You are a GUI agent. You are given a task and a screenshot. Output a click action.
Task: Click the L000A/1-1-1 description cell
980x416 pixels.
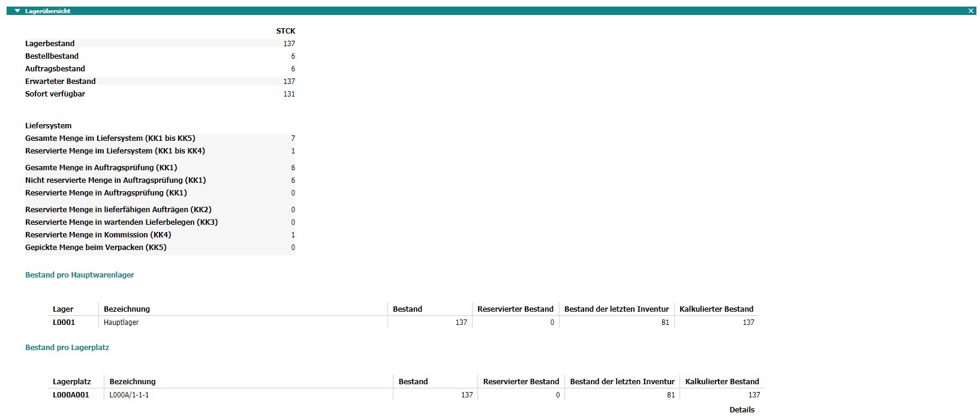coord(129,395)
